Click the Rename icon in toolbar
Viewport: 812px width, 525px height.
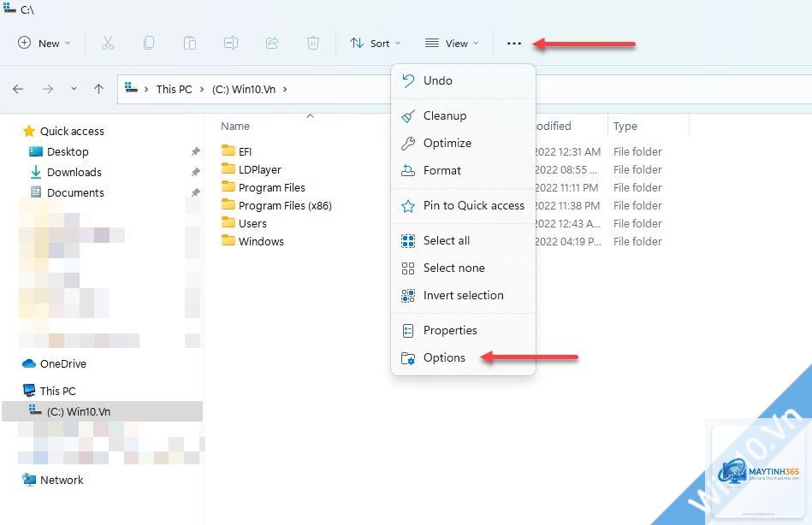[x=230, y=43]
